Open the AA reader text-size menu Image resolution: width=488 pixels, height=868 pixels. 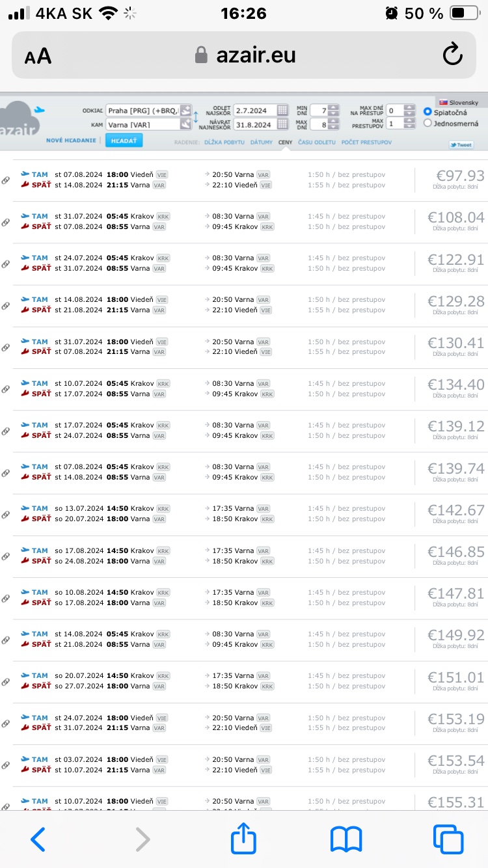click(x=38, y=56)
